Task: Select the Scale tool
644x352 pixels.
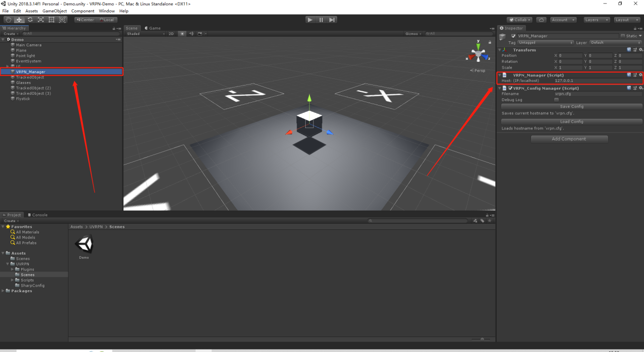Action: click(41, 20)
